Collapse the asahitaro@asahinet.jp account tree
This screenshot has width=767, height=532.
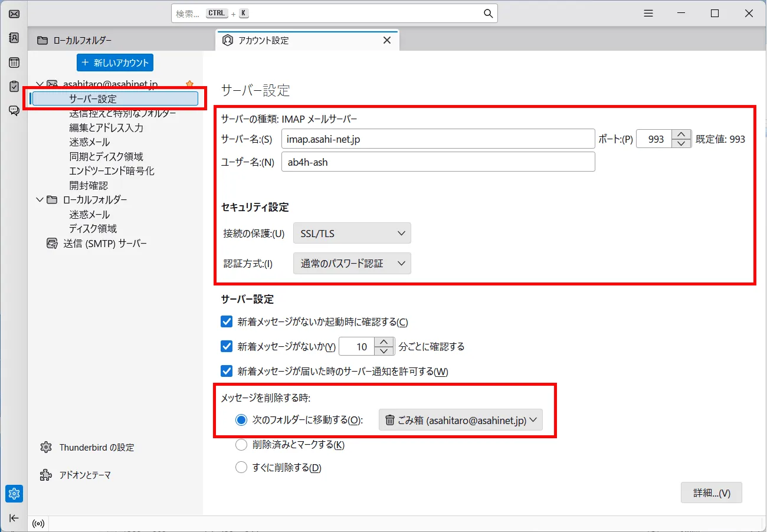point(40,83)
